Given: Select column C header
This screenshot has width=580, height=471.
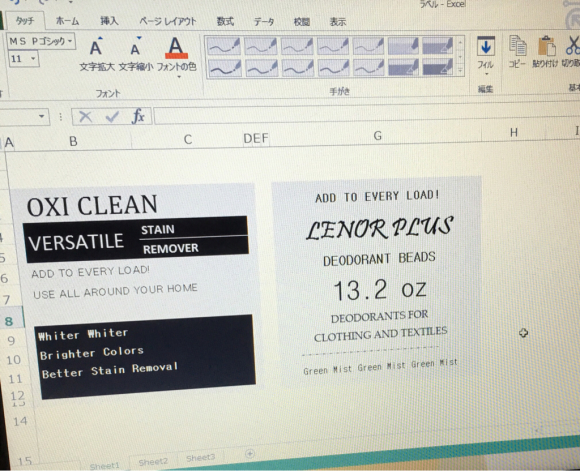Looking at the screenshot, I should pyautogui.click(x=188, y=140).
